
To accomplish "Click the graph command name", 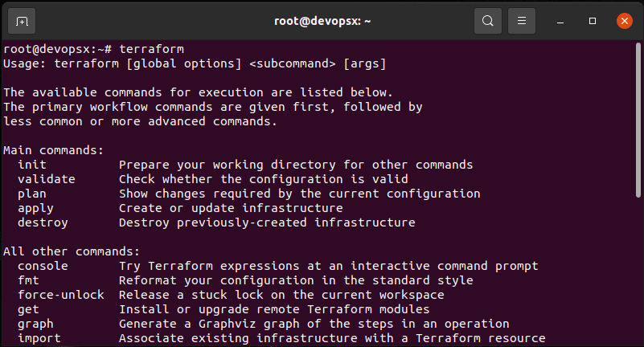I will coord(36,324).
